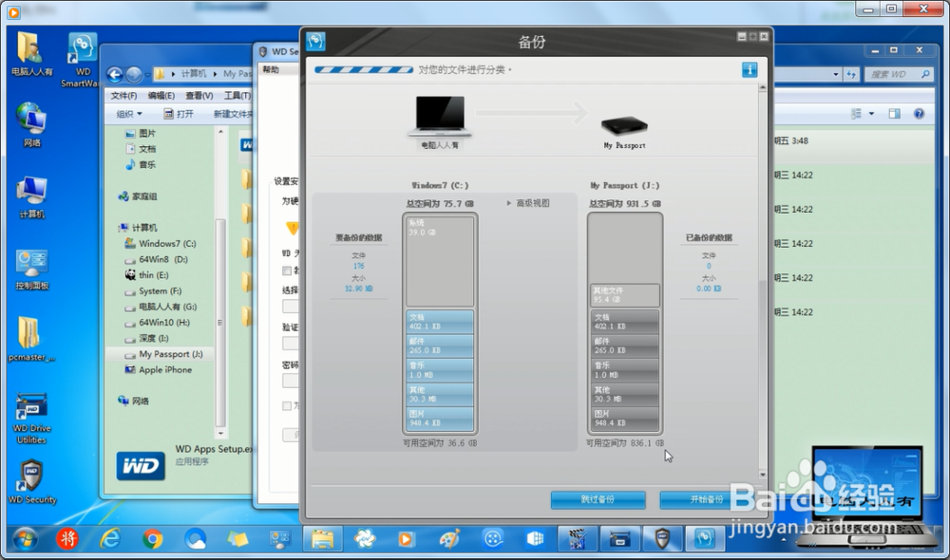Click the WD SmartWare logo in the backup title bar
The image size is (950, 560).
[x=315, y=41]
